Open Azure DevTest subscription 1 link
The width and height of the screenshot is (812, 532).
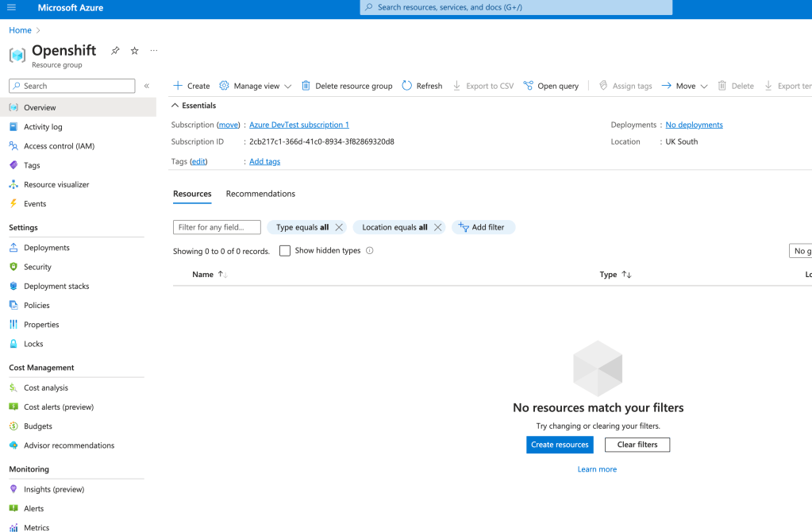[x=298, y=125]
